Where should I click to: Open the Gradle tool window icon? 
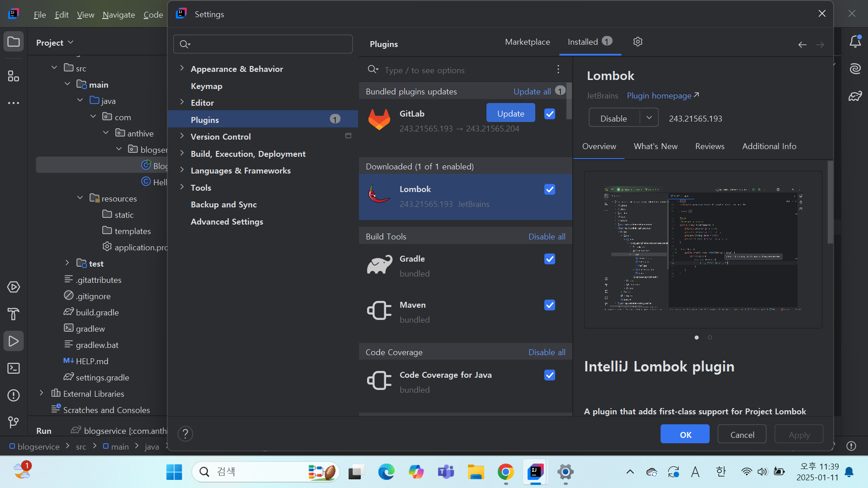855,96
